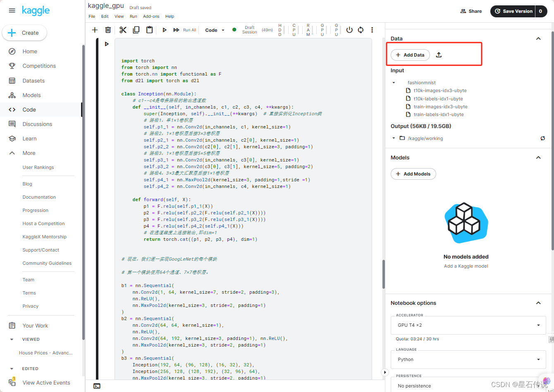Open the File menu

pyautogui.click(x=92, y=17)
